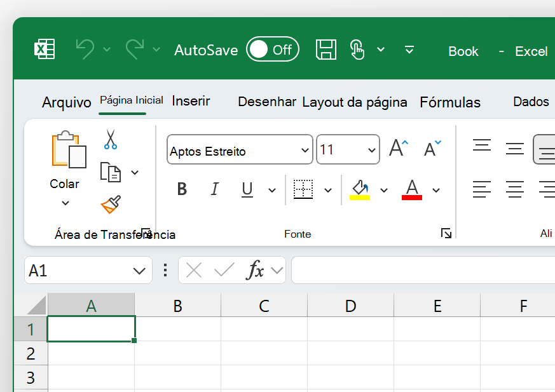Open the copy options dropdown arrow

coord(135,173)
